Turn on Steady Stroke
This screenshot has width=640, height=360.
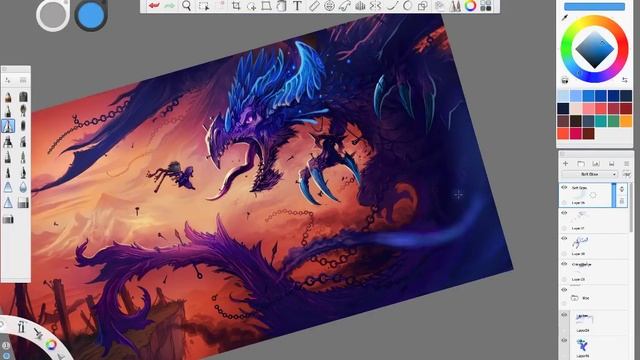(392, 6)
